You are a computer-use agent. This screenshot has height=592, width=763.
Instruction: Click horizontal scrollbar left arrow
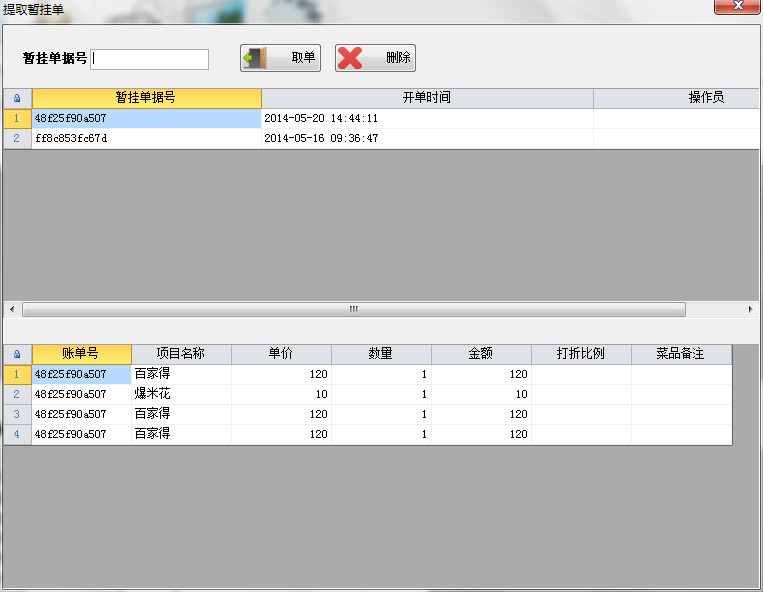point(12,309)
